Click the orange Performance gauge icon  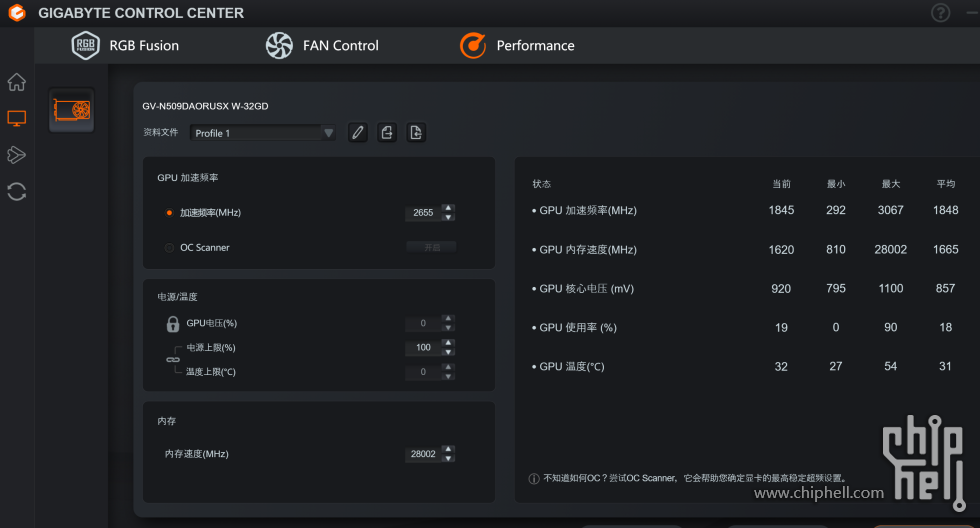472,46
